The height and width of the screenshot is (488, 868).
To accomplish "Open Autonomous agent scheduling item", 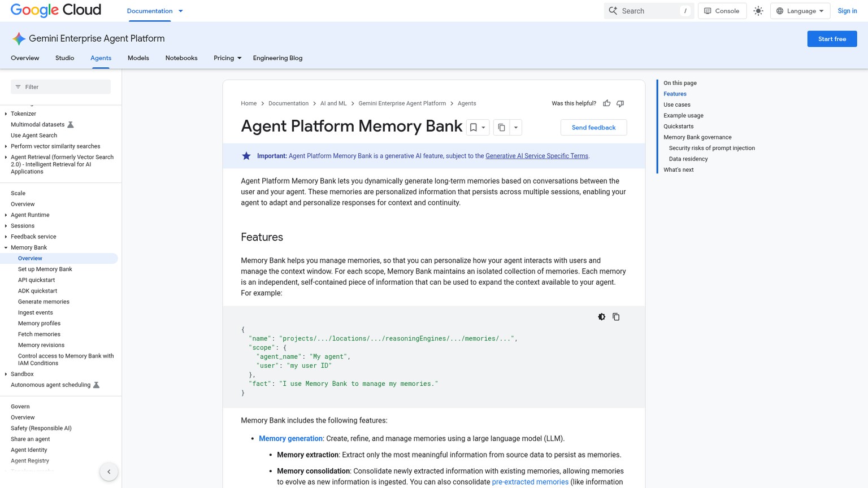I will point(50,385).
